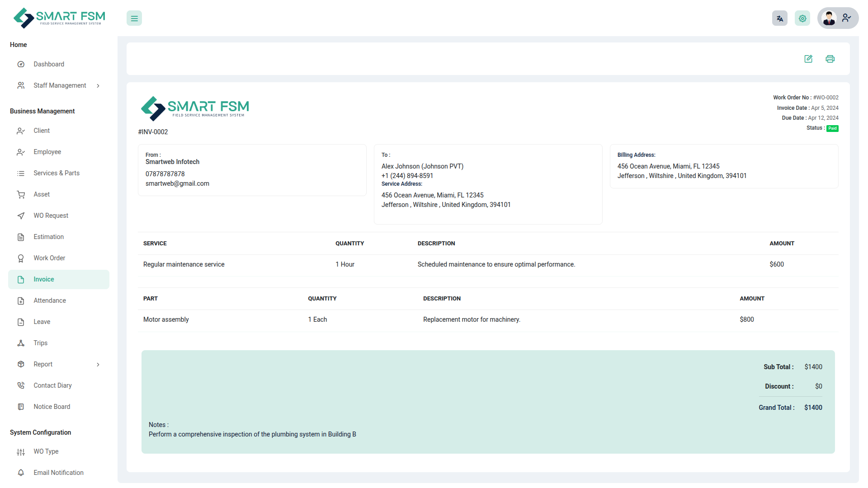This screenshot has width=868, height=488.
Task: Open the language translation icon
Action: [780, 19]
